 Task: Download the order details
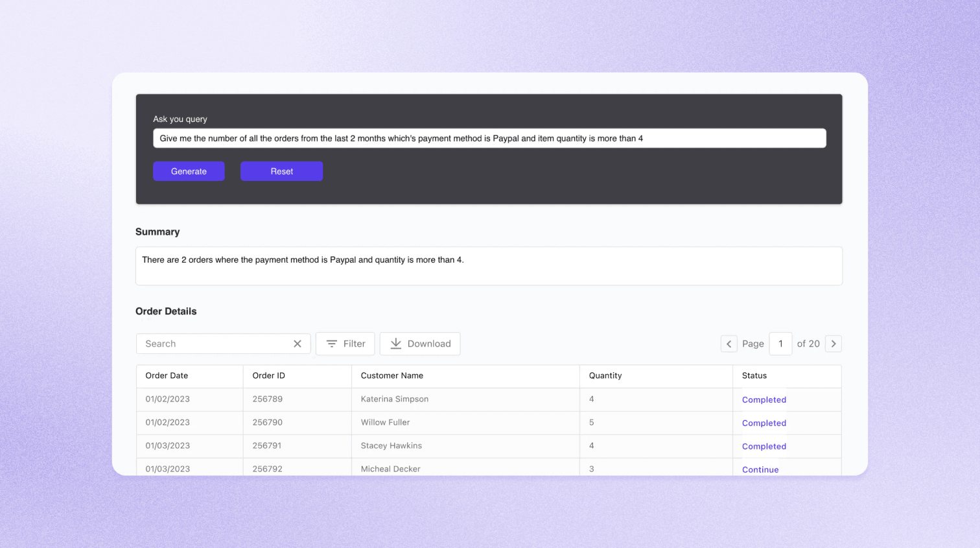420,344
